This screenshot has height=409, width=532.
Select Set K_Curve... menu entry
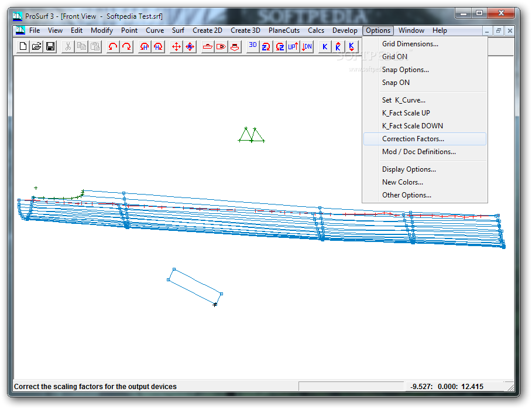coord(425,100)
